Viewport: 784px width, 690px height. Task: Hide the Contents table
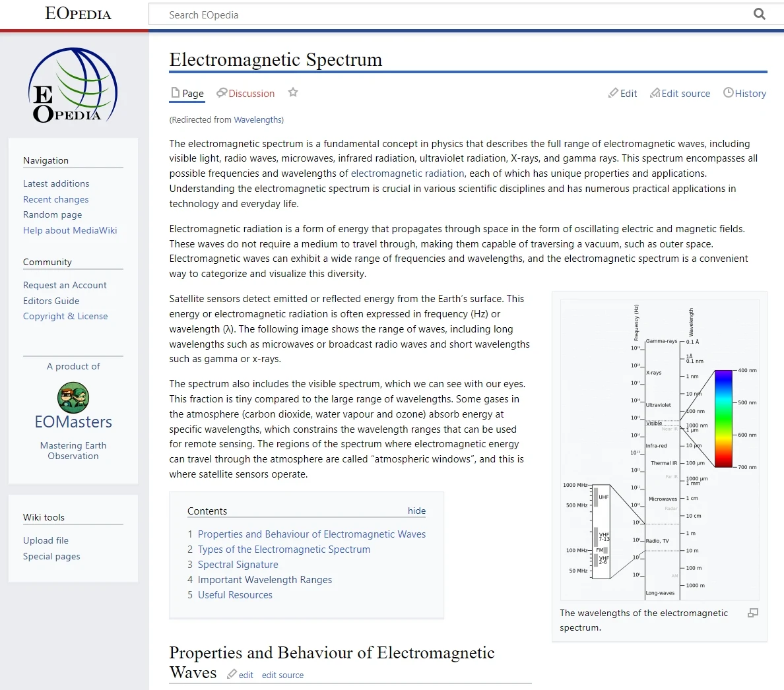(416, 511)
